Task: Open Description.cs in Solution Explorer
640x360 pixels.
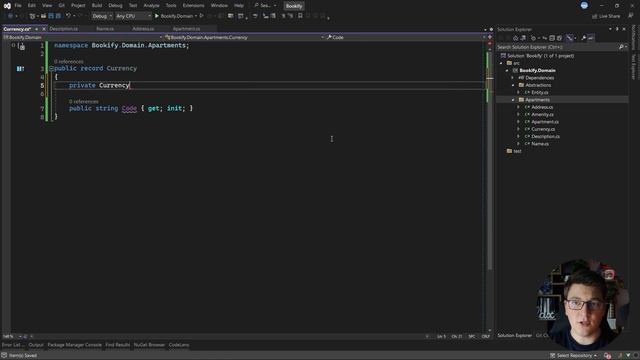Action: 545,137
